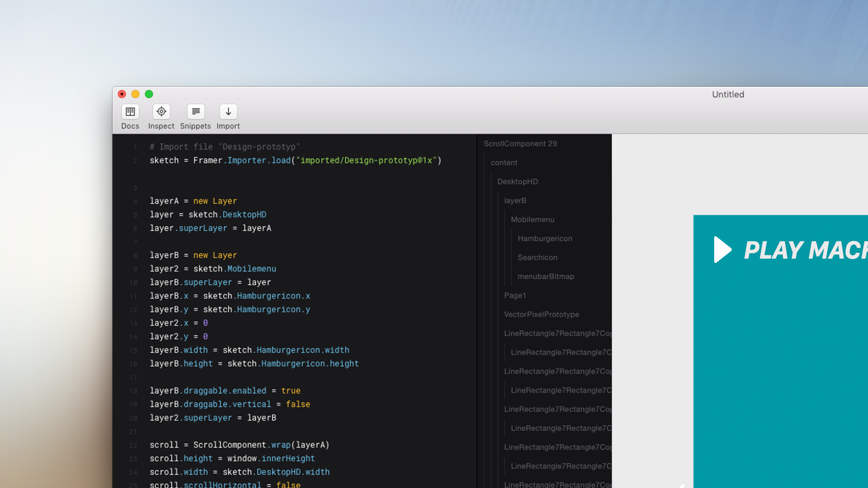Image resolution: width=868 pixels, height=488 pixels.
Task: Minimize the window with yellow button
Action: [x=135, y=94]
